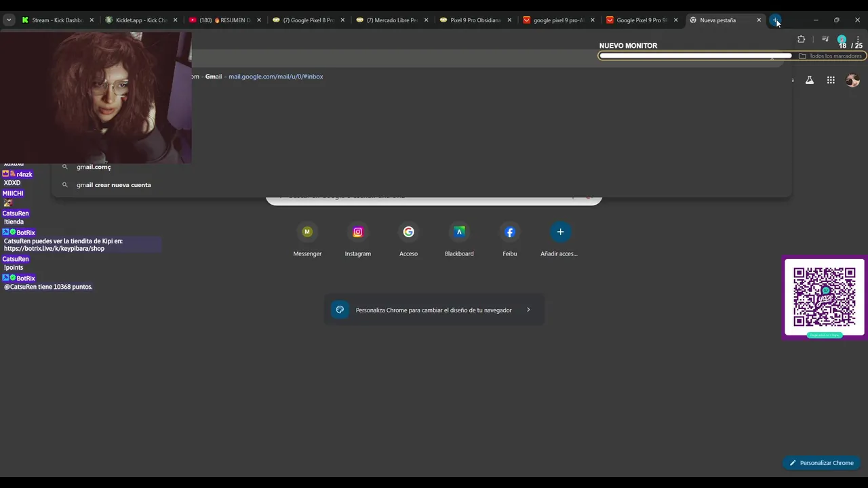Close the Nueva pestaña tab
The width and height of the screenshot is (868, 488).
759,20
